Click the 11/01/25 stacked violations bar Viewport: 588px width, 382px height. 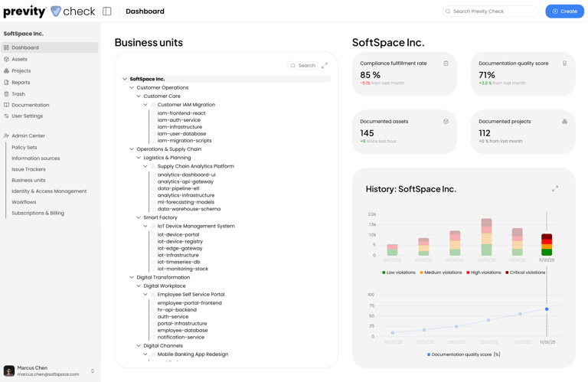(x=547, y=244)
